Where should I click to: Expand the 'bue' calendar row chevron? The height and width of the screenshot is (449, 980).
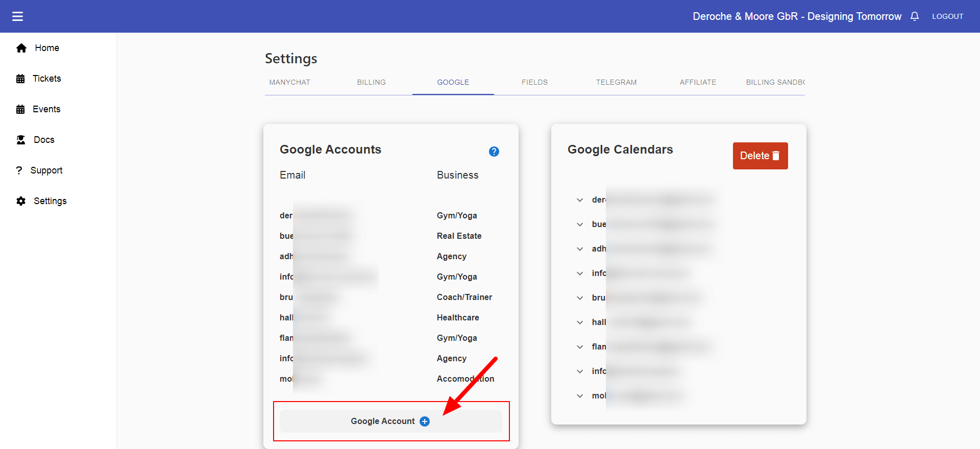[x=580, y=224]
